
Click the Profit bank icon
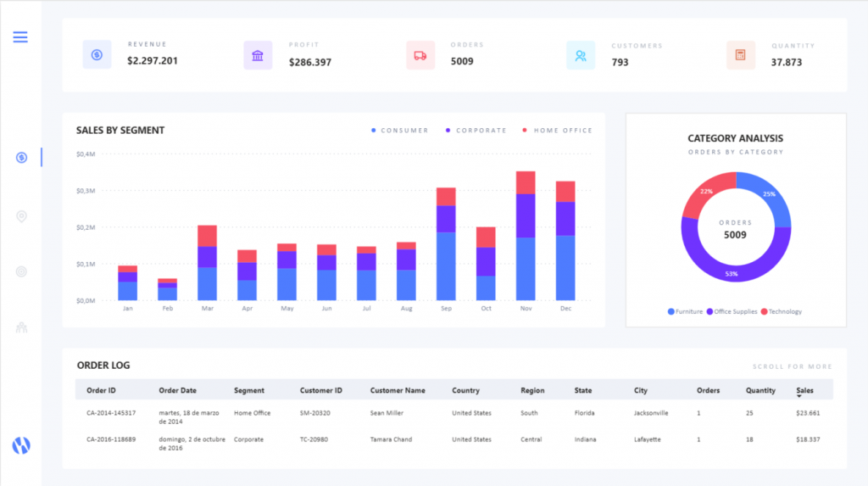258,55
